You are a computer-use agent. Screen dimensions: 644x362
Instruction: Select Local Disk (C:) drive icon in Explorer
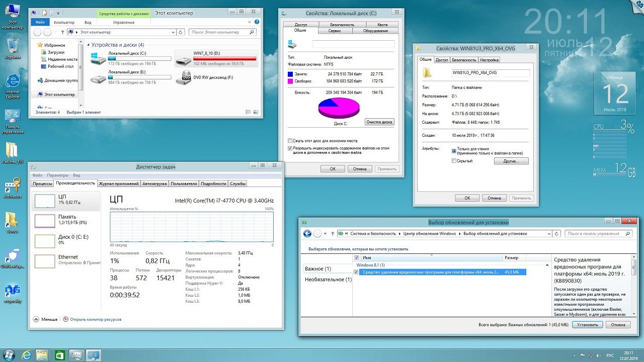(99, 58)
